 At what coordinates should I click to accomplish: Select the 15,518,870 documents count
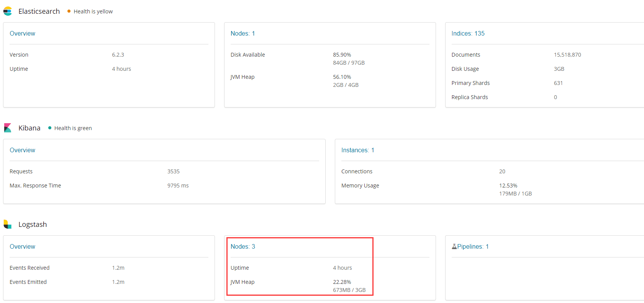pyautogui.click(x=567, y=55)
